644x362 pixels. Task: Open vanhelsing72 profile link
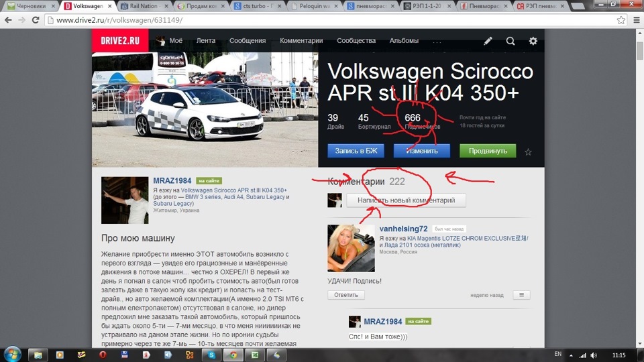point(403,229)
